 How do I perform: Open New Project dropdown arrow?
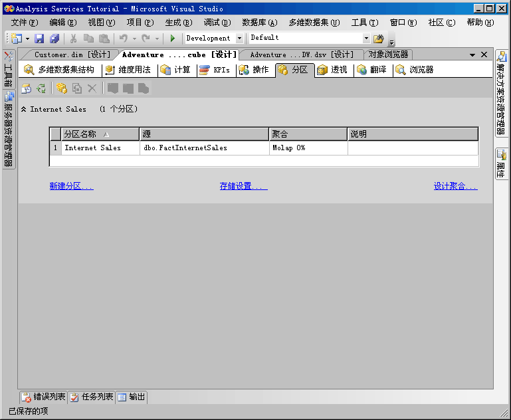pos(27,39)
